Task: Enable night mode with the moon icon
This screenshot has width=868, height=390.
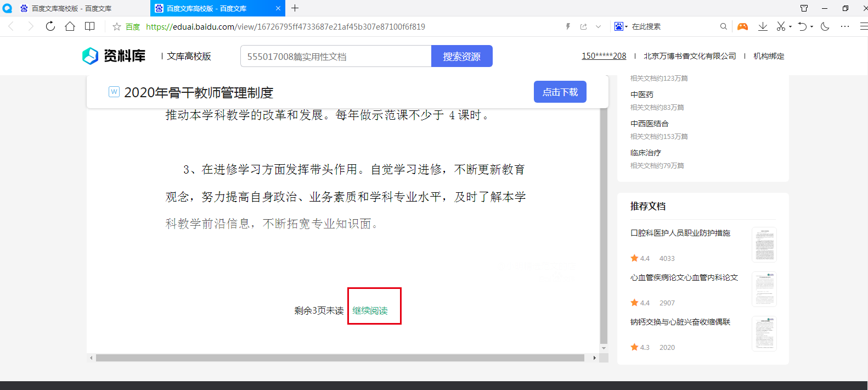Action: 825,26
